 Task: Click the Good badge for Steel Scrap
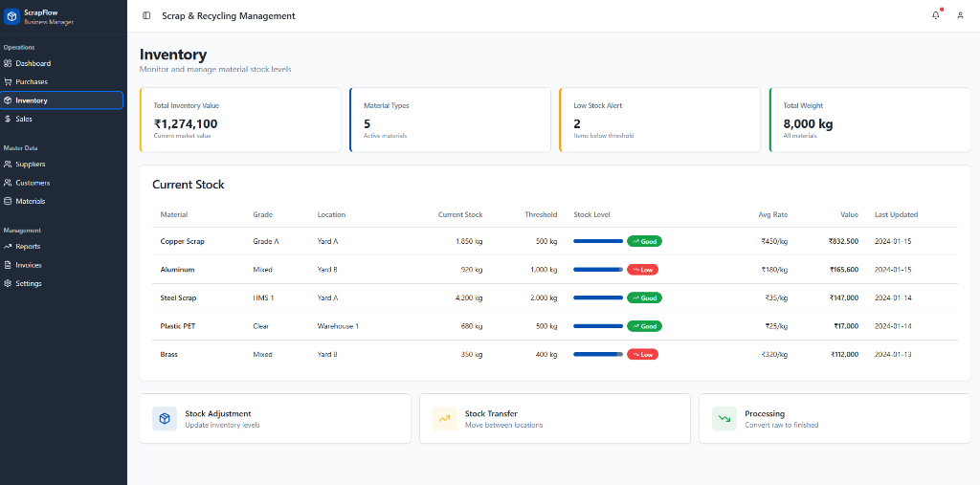pyautogui.click(x=644, y=298)
